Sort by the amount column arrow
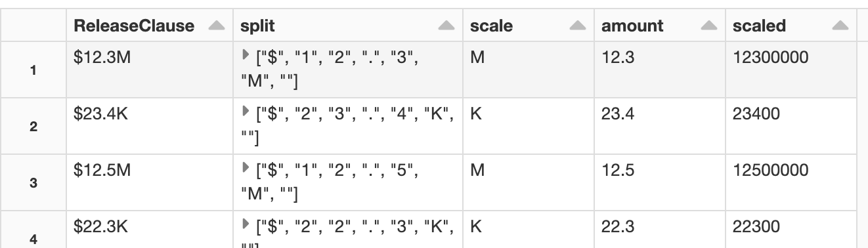This screenshot has height=248, width=868. click(x=709, y=26)
